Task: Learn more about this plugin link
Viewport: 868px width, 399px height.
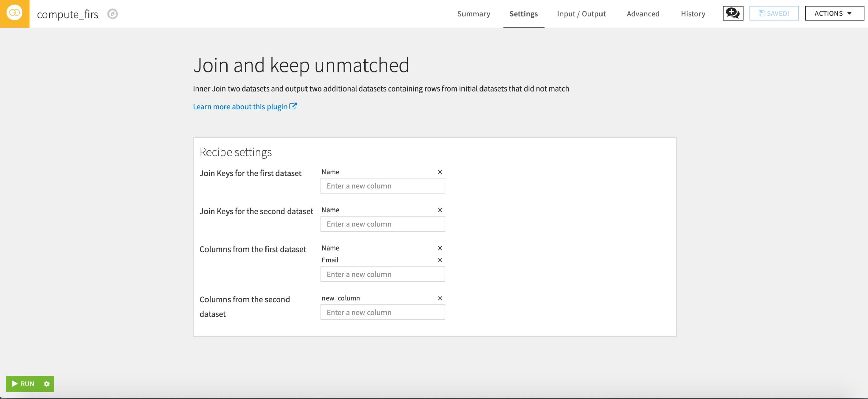Action: 245,106
